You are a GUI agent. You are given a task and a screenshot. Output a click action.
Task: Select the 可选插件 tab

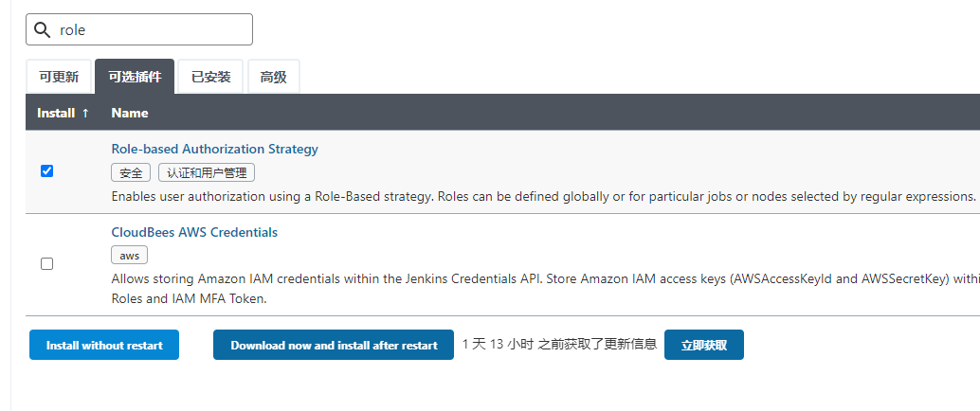pyautogui.click(x=135, y=77)
